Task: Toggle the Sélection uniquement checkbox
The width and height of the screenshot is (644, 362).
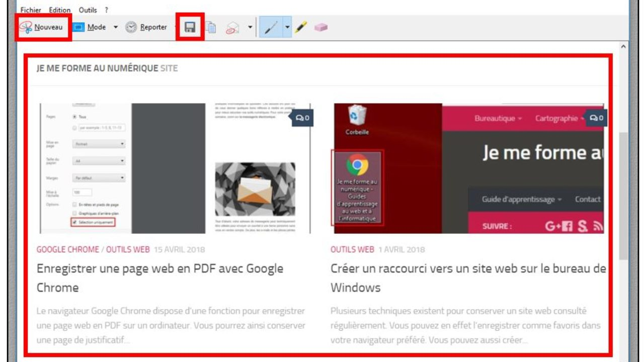Action: (x=74, y=222)
